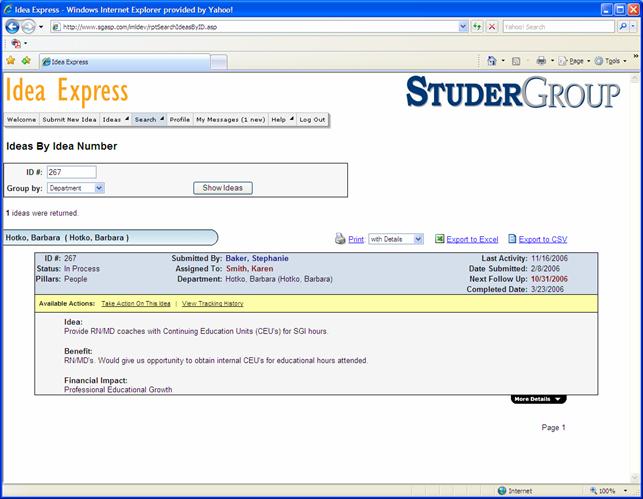Click the new tab button

(x=219, y=62)
